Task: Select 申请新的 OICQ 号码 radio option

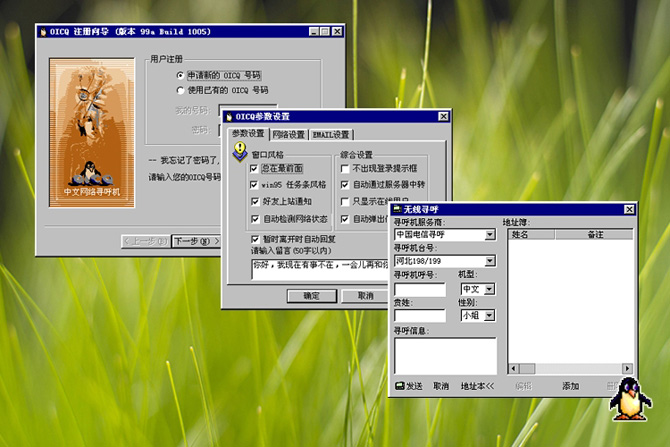Action: [x=180, y=75]
